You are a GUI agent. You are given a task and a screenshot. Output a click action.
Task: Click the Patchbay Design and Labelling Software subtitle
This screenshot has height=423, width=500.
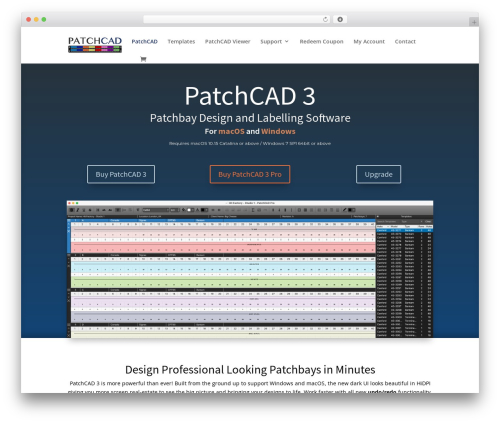[250, 118]
